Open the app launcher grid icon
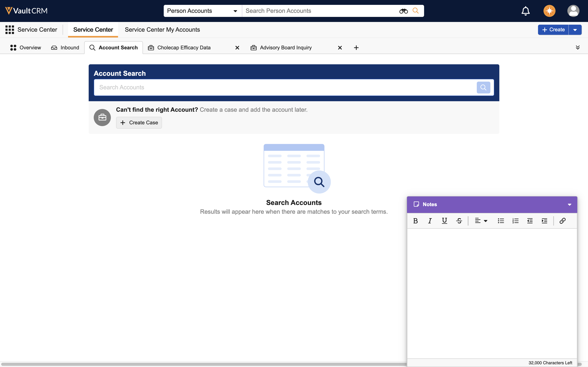The height and width of the screenshot is (367, 588). tap(10, 30)
